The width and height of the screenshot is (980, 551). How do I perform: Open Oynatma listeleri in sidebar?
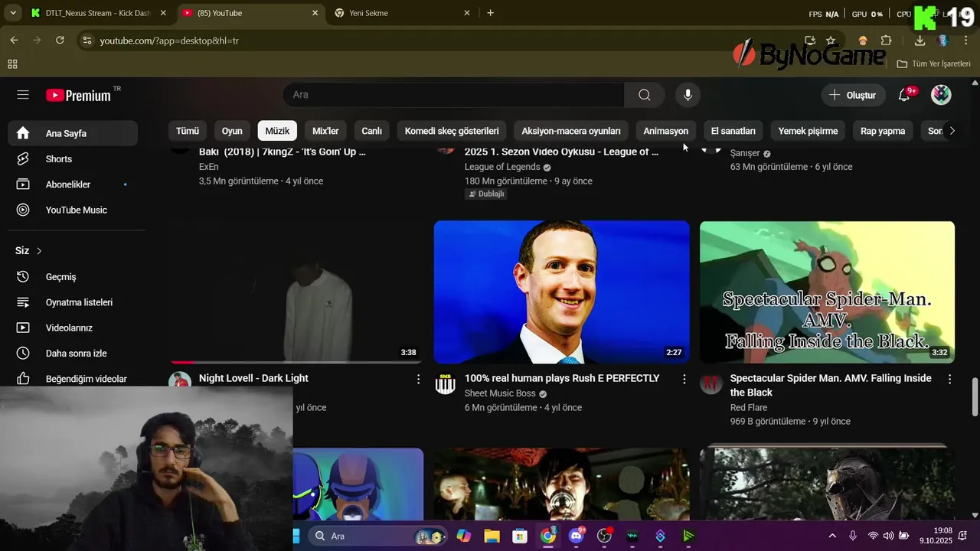tap(73, 302)
